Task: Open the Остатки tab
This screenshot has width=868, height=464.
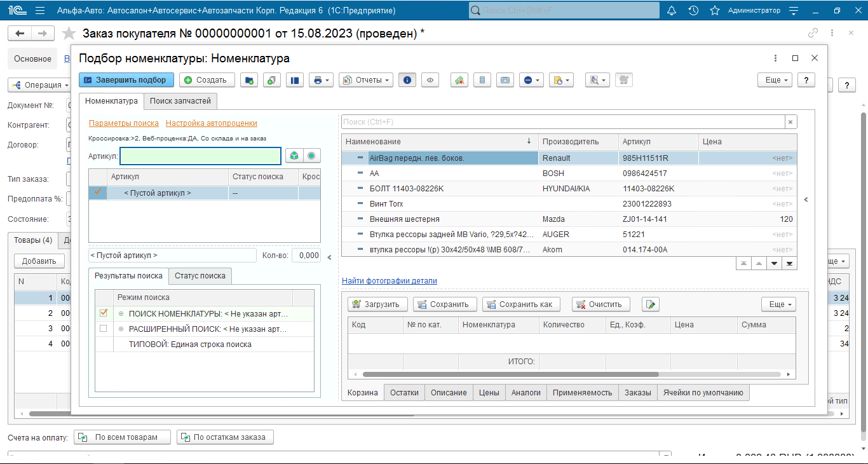Action: 404,393
